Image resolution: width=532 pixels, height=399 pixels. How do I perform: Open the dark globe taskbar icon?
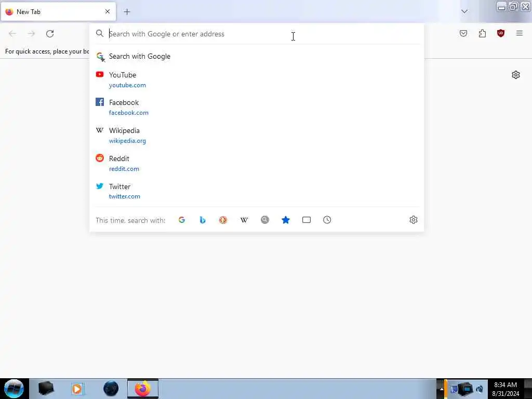(111, 389)
